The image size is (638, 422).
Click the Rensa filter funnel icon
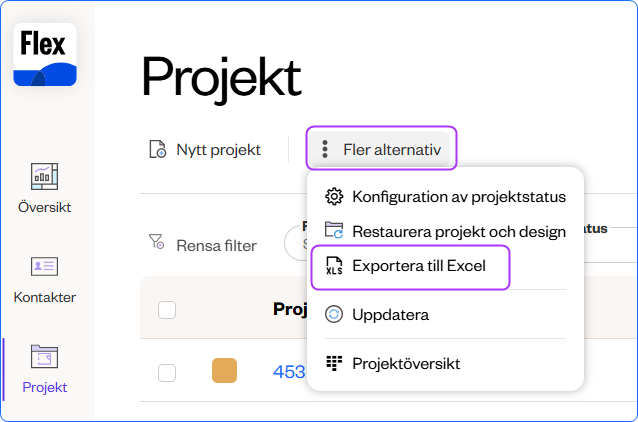pos(156,242)
